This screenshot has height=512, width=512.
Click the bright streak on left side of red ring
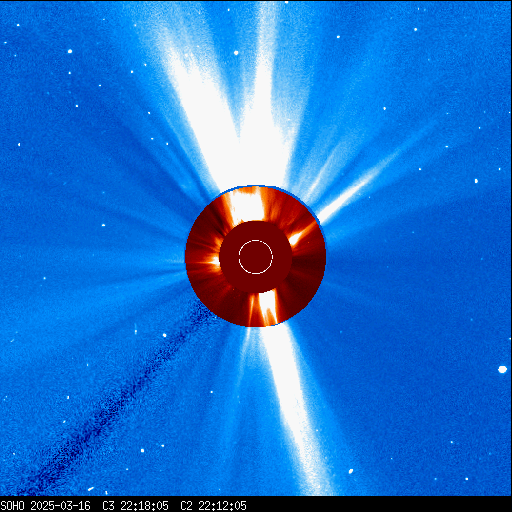pos(205,262)
